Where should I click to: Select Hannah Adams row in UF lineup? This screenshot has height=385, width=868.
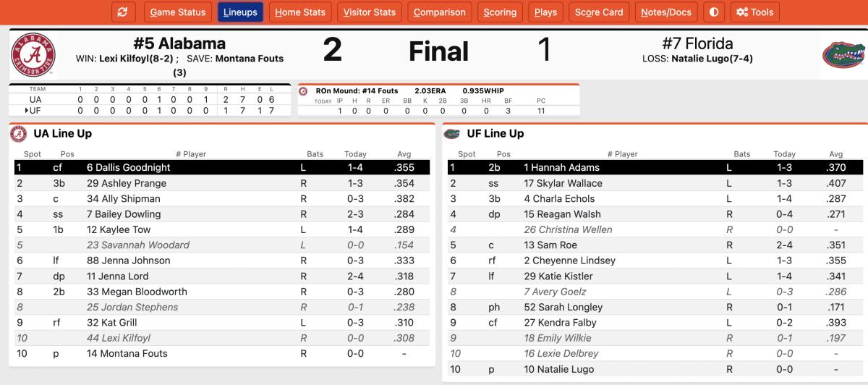655,167
